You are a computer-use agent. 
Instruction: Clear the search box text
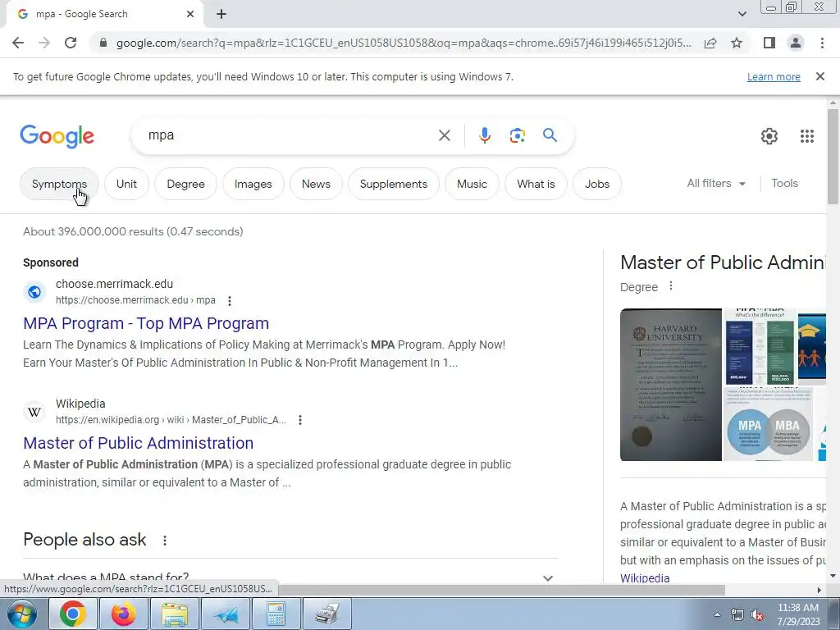pos(444,135)
